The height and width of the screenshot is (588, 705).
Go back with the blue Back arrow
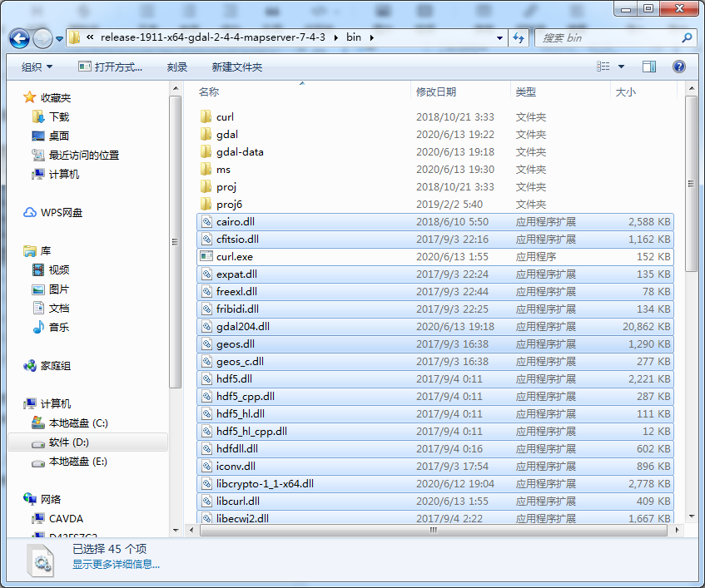point(19,38)
